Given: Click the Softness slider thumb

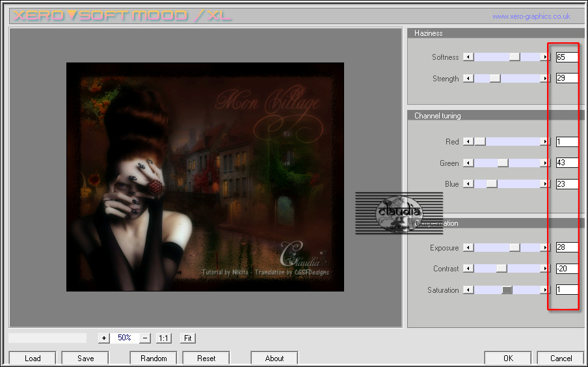Looking at the screenshot, I should (x=514, y=57).
